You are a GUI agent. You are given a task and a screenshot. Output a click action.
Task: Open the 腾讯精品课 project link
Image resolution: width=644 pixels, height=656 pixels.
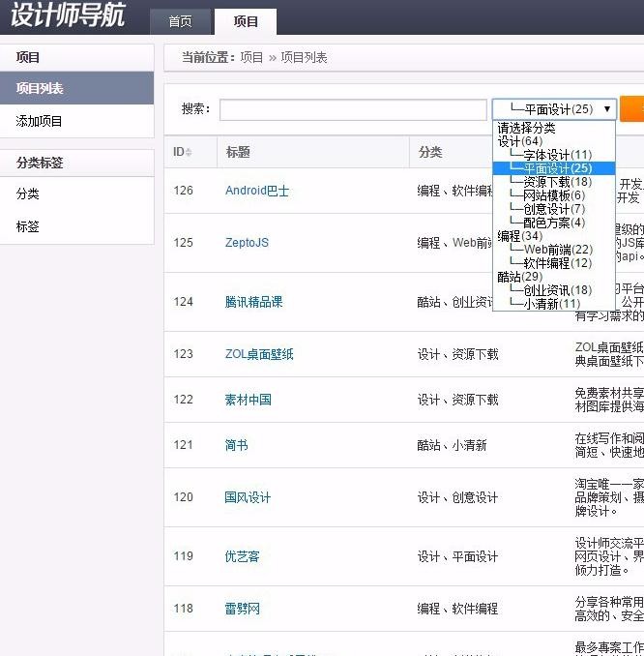pos(253,302)
